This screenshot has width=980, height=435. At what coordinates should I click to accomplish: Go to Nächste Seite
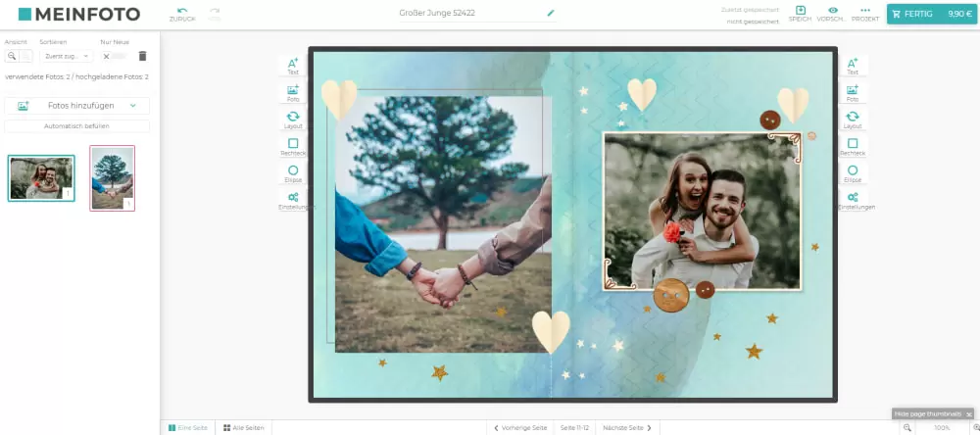[x=627, y=428]
